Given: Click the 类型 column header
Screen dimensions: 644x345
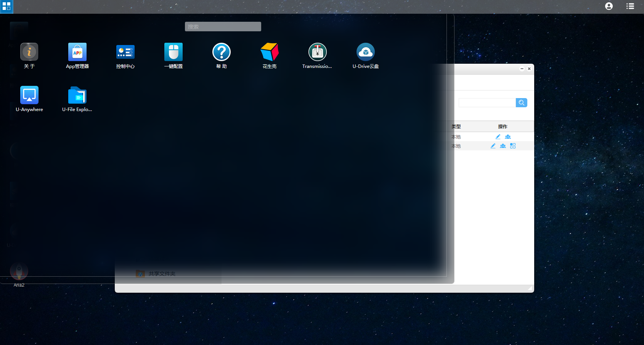Looking at the screenshot, I should (x=456, y=126).
